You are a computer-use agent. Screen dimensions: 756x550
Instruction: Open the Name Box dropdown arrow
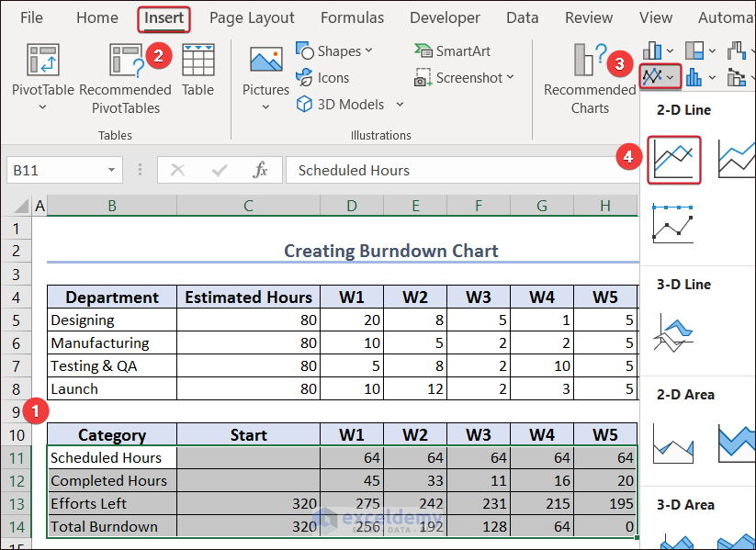coord(111,170)
